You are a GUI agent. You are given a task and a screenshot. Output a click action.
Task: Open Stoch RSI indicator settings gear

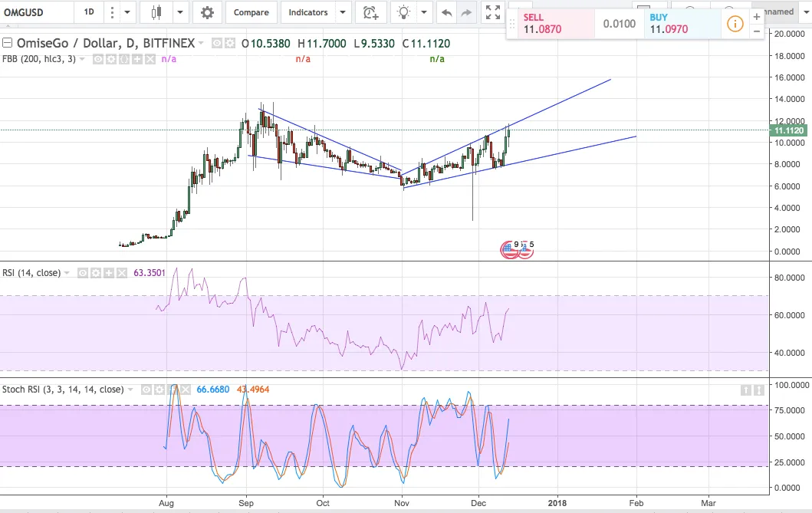click(159, 390)
